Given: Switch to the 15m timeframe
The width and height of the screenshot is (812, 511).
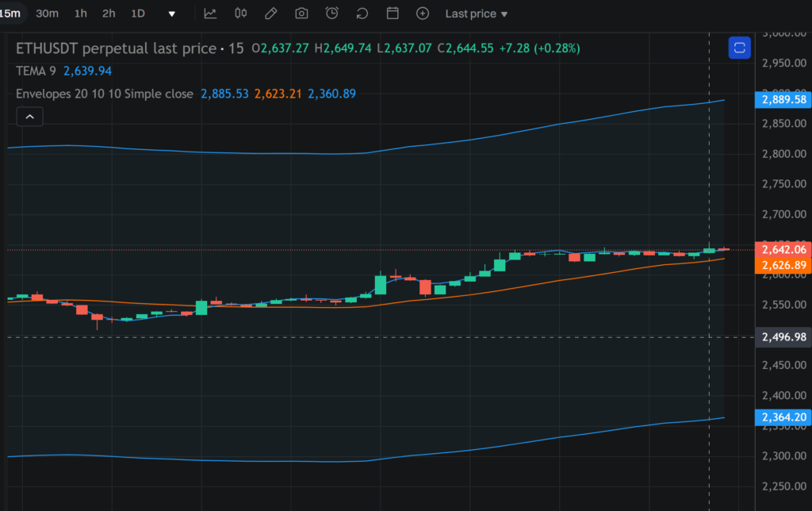Looking at the screenshot, I should click(10, 13).
